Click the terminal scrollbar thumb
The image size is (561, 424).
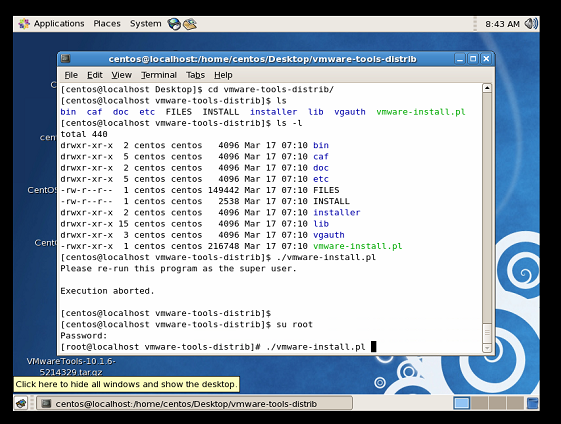click(x=487, y=333)
